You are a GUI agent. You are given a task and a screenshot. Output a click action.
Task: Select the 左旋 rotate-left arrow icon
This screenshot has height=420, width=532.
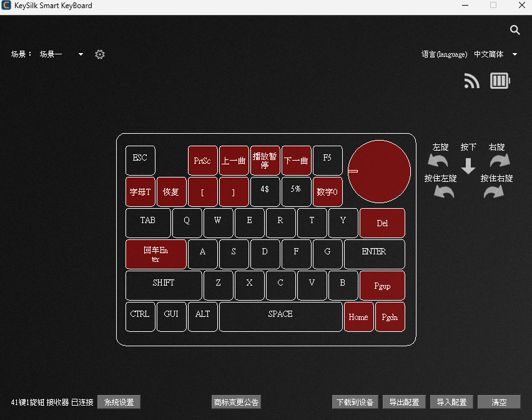point(438,160)
